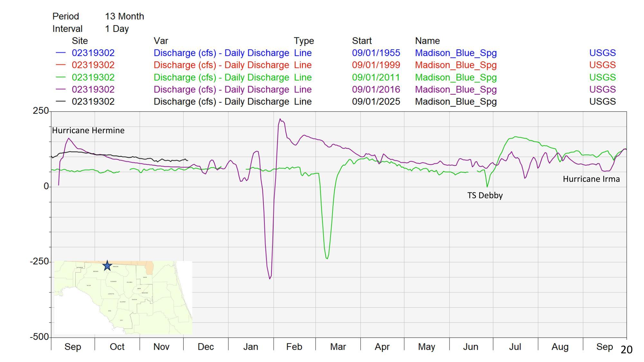This screenshot has width=644, height=362.
Task: Select the Hurricane Hermine annotation label
Action: coord(88,130)
